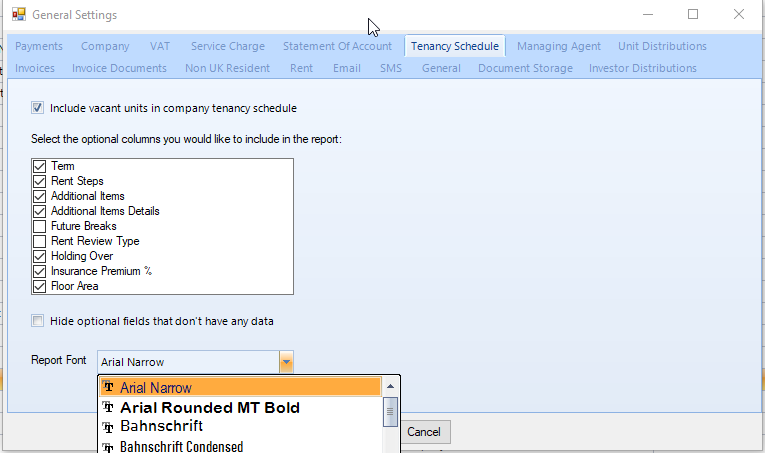Pick the Bahnschrift font from list

coord(241,426)
